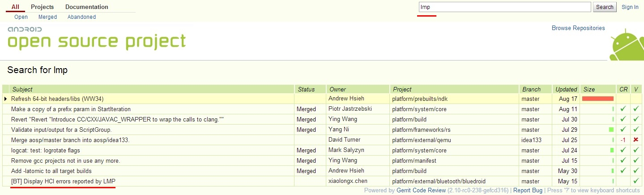Click the Report Bug link

[528, 191]
